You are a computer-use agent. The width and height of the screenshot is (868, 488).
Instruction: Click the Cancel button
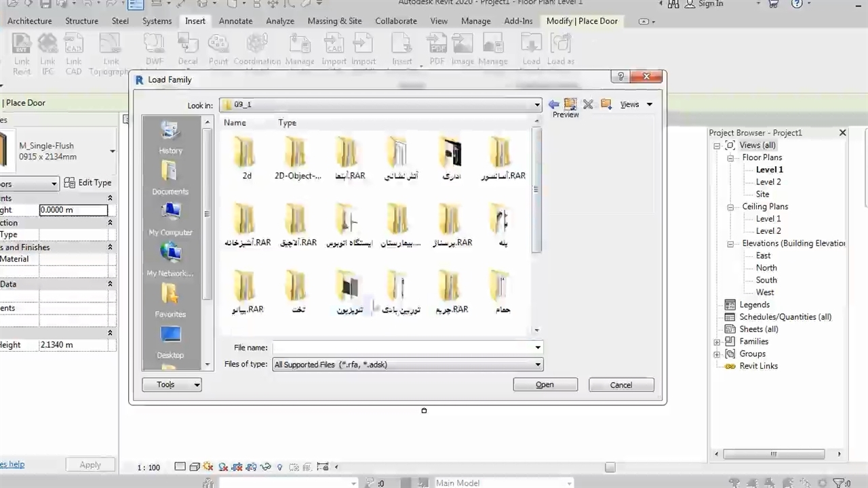(620, 384)
